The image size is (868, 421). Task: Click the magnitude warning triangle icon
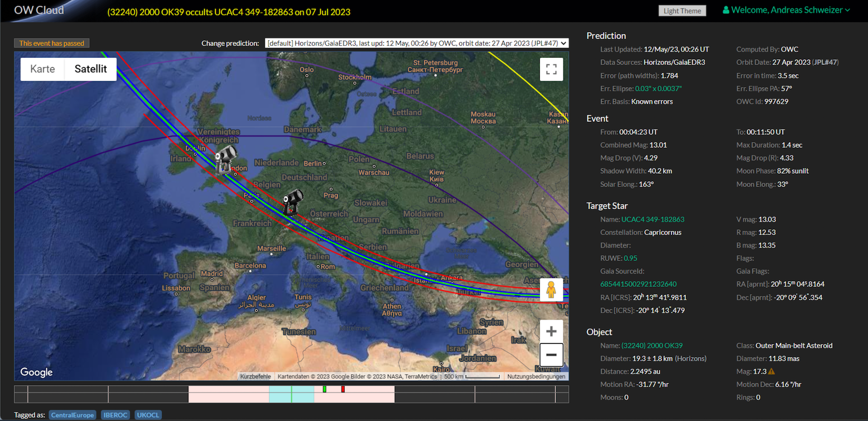[771, 371]
